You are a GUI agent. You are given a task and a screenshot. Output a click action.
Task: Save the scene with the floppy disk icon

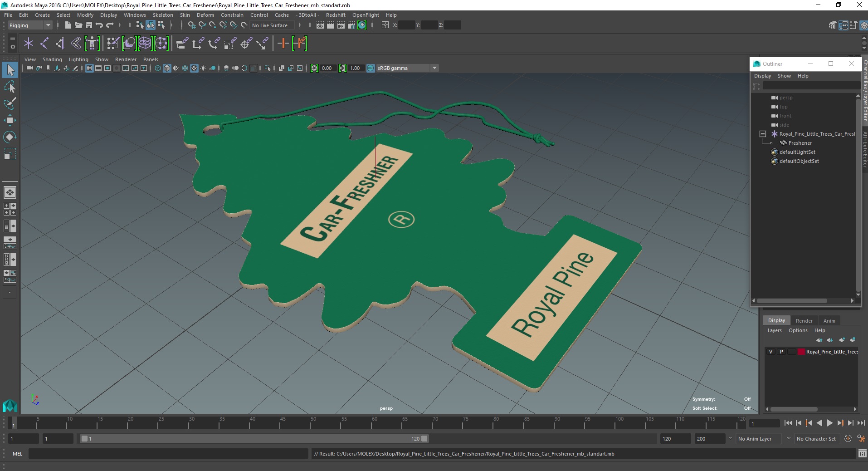click(x=89, y=25)
